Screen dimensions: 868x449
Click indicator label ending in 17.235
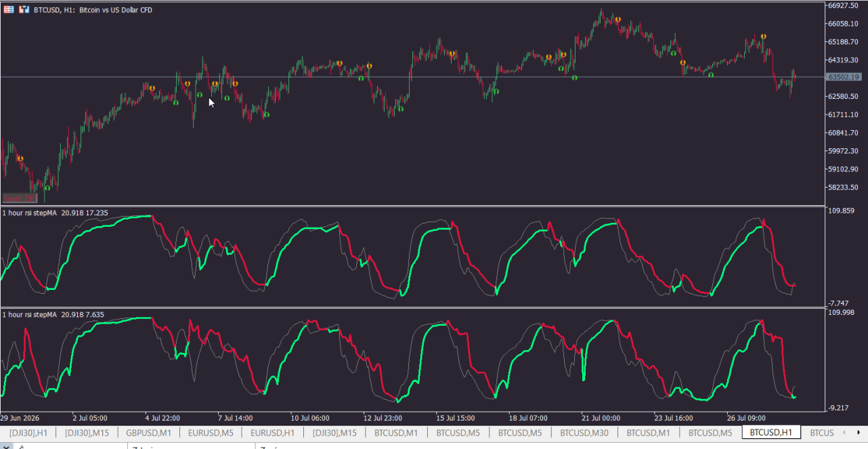pos(55,213)
